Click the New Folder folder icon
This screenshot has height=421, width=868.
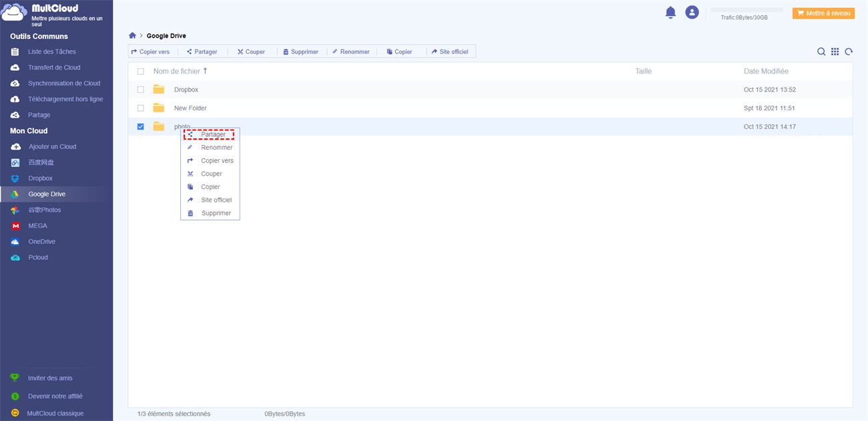point(158,108)
